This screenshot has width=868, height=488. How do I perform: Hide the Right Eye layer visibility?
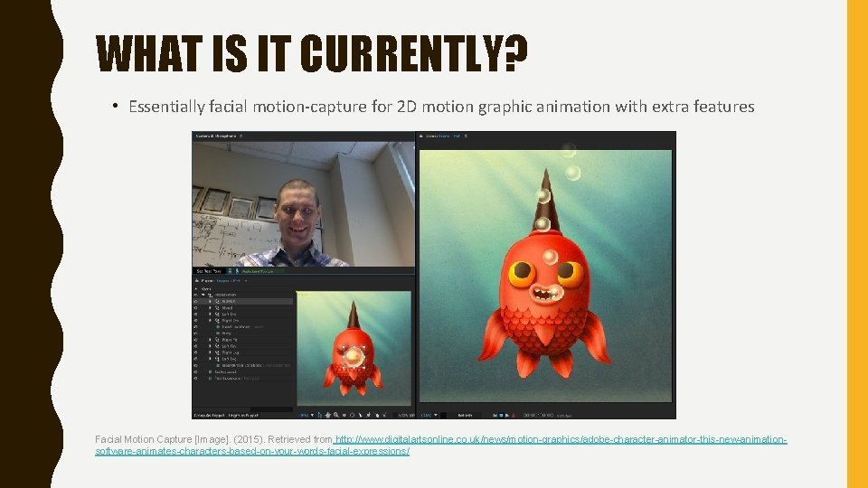[195, 320]
